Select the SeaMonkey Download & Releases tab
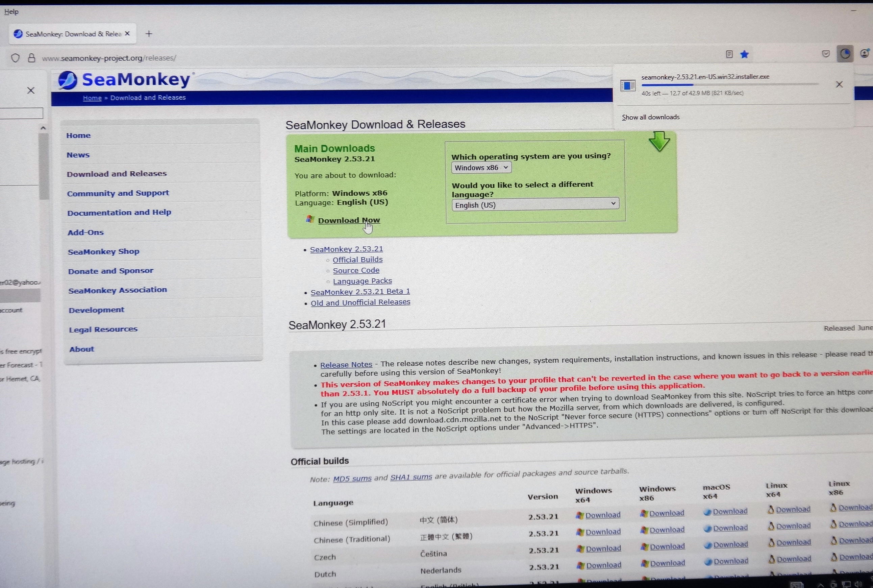The height and width of the screenshot is (588, 873). pyautogui.click(x=73, y=34)
